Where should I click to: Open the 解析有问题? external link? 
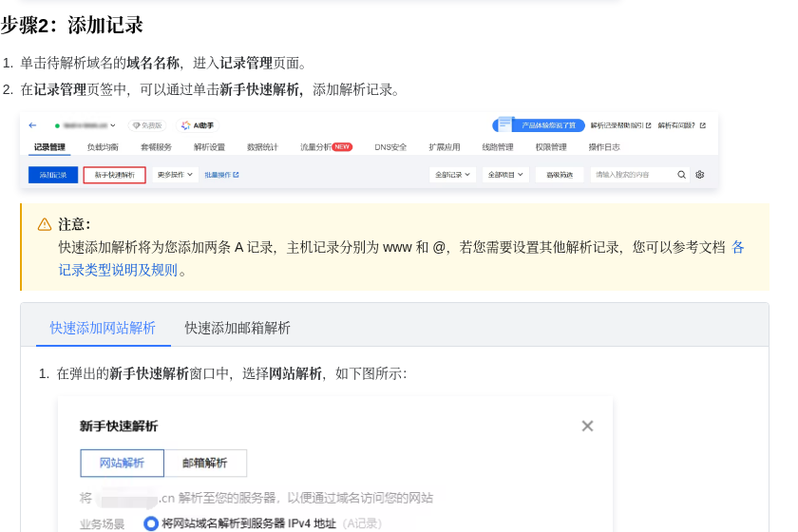tap(681, 125)
